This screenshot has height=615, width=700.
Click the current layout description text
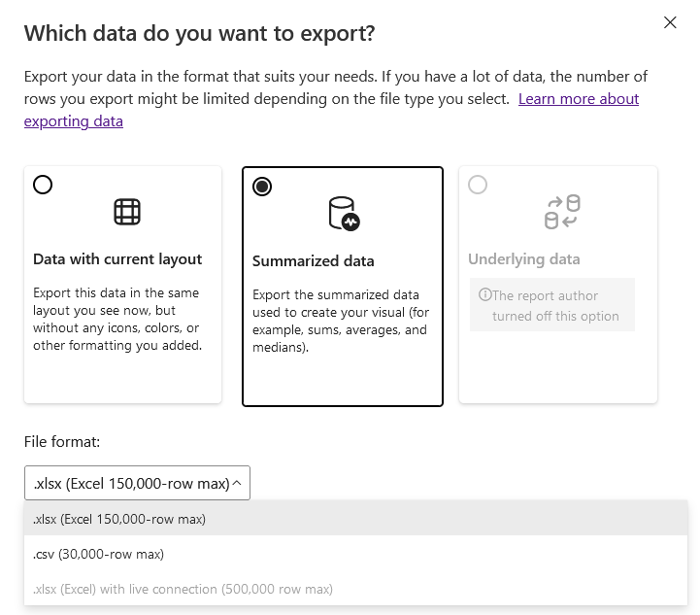(x=117, y=319)
